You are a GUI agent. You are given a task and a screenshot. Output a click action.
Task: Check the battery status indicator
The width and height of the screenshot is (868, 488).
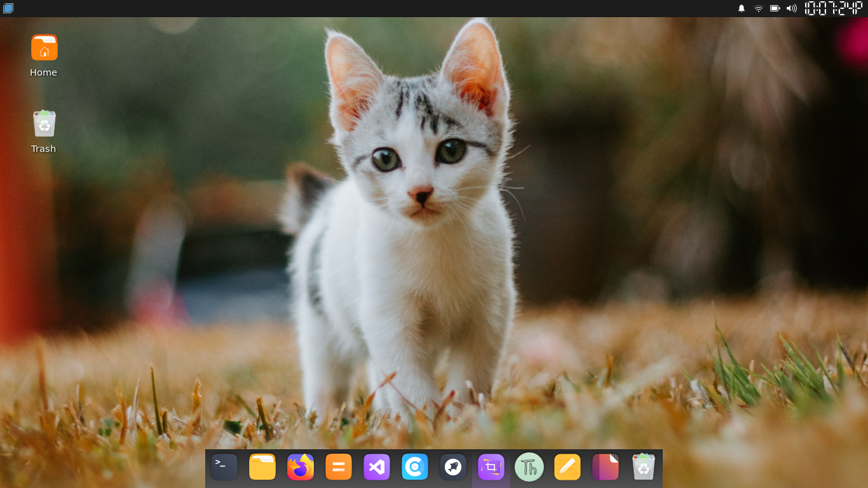pyautogui.click(x=775, y=8)
